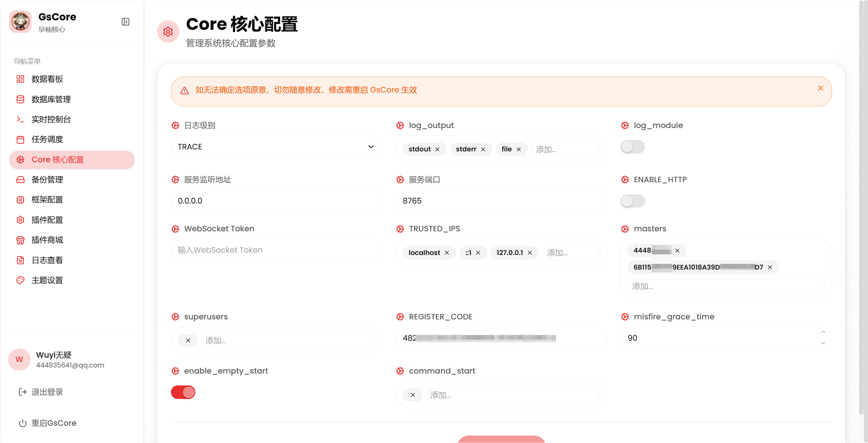Delete the 127.0.0.1 trusted IP tag

530,253
